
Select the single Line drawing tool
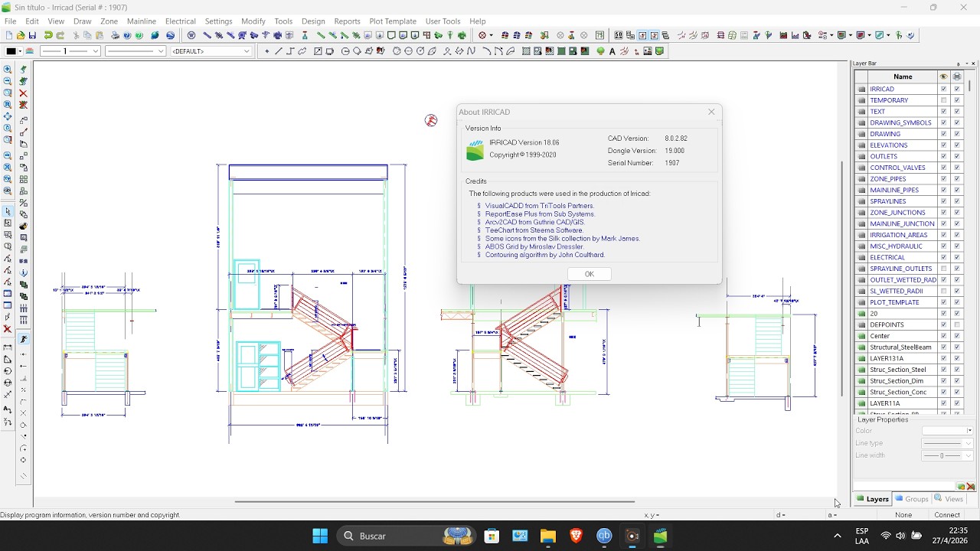[x=278, y=51]
